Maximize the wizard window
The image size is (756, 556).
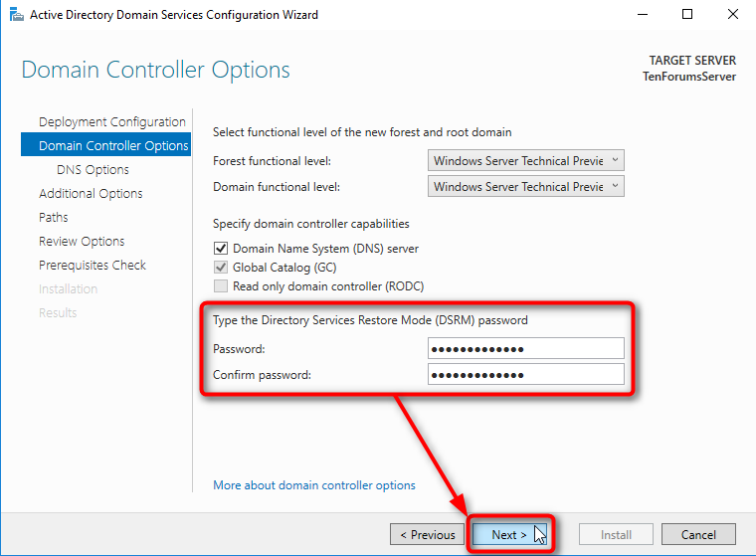coord(687,15)
